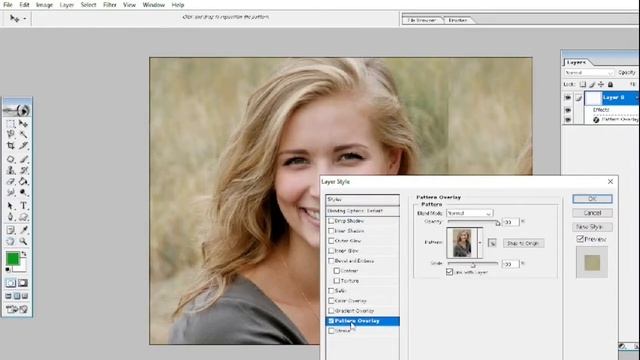This screenshot has width=640, height=360.
Task: Enable the Gradient Overlay checkbox
Action: pos(331,311)
